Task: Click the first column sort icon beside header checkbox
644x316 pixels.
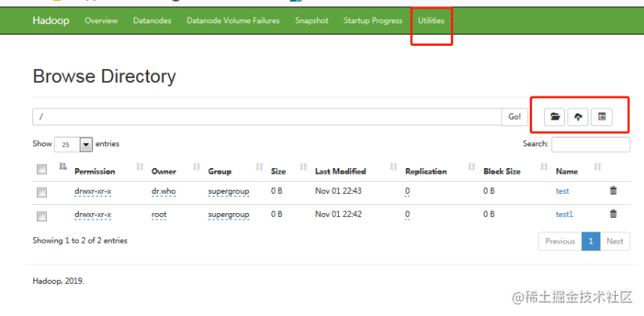Action: point(63,166)
